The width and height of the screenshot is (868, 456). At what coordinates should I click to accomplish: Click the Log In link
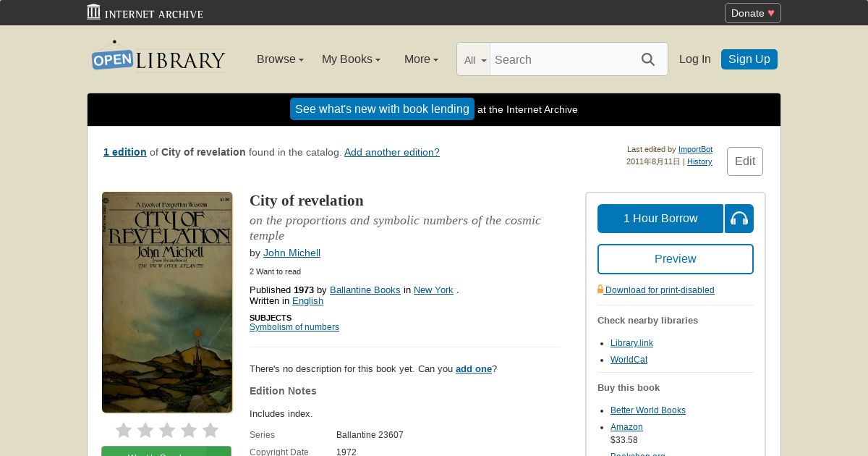[x=695, y=59]
